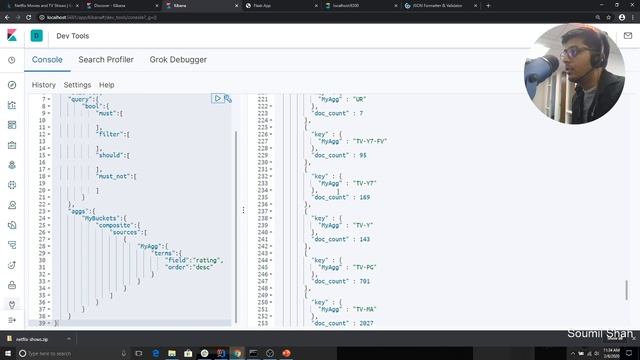The height and width of the screenshot is (360, 640).
Task: Open the Windows Start menu
Action: [x=8, y=353]
